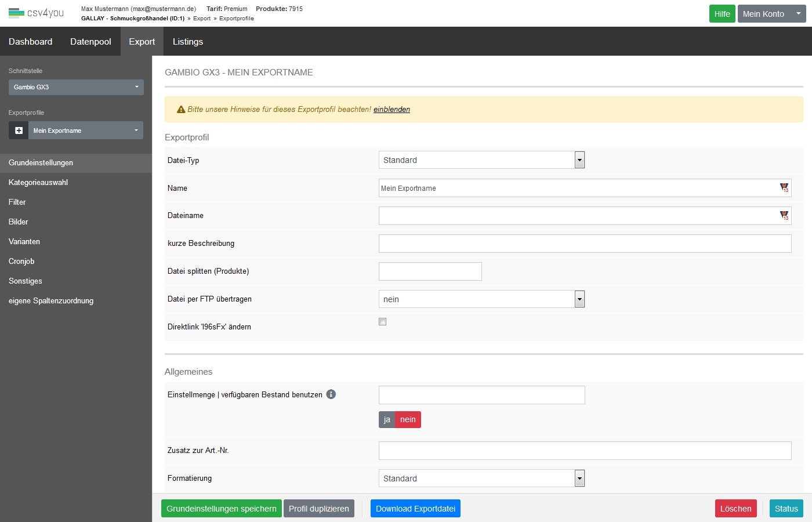Screen dimensions: 812x522
Task: Click the password manager icon in Name field
Action: pos(784,188)
